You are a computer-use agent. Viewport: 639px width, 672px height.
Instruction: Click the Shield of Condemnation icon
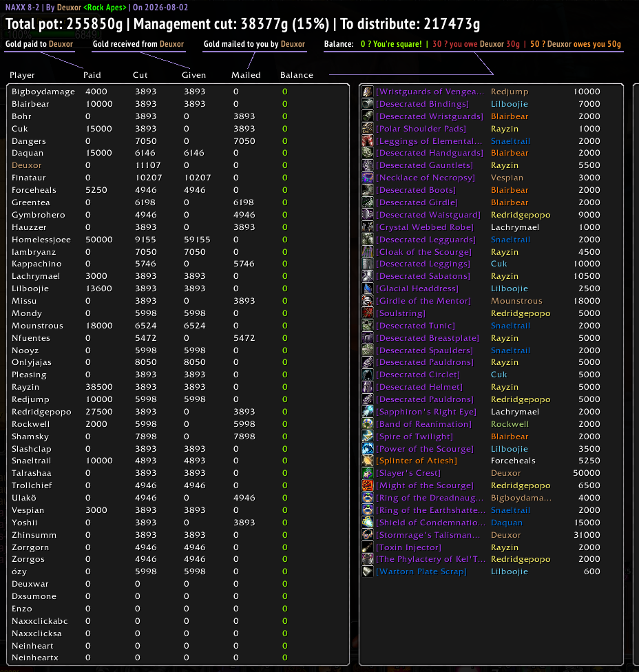click(368, 523)
